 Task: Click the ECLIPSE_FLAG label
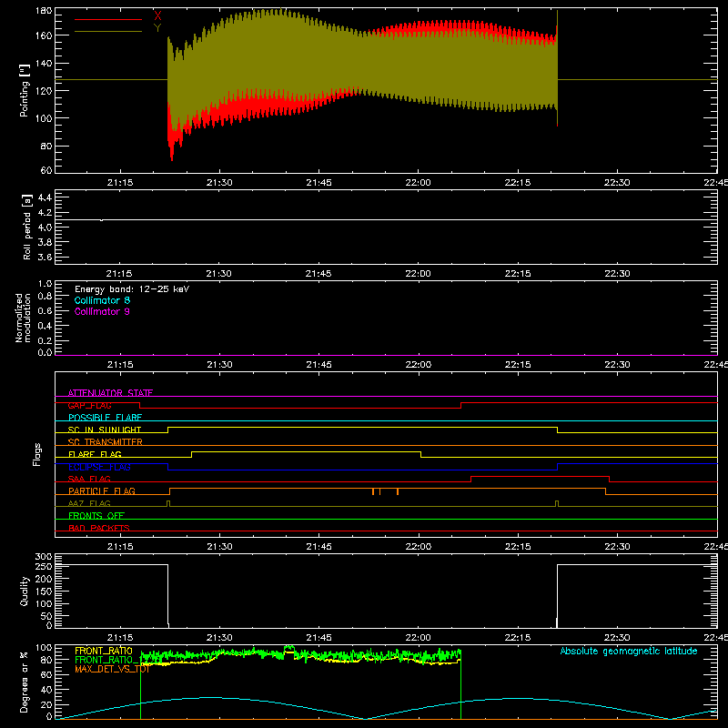(x=99, y=467)
